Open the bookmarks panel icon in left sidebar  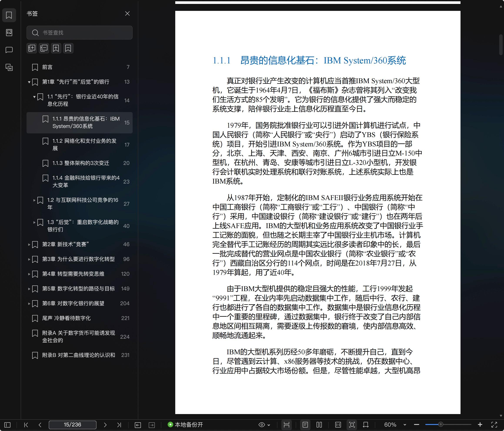click(x=9, y=15)
